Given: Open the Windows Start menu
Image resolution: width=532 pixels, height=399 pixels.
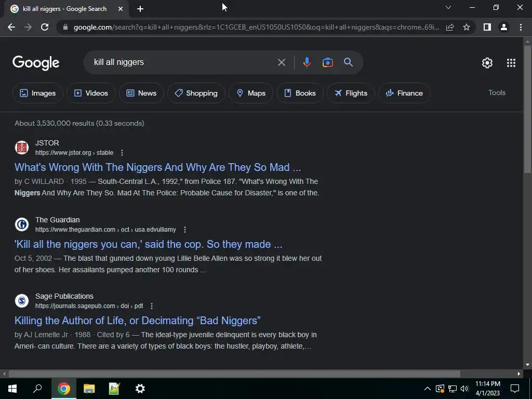Looking at the screenshot, I should 12,389.
